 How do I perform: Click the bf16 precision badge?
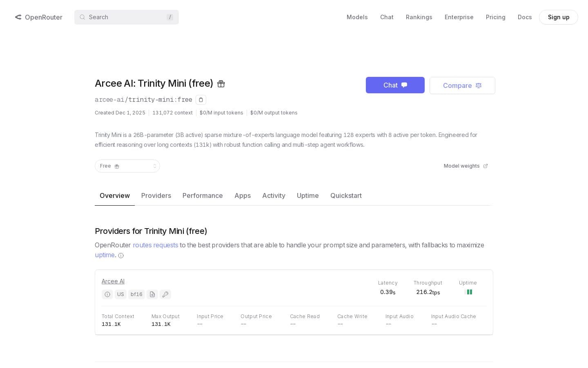136,294
